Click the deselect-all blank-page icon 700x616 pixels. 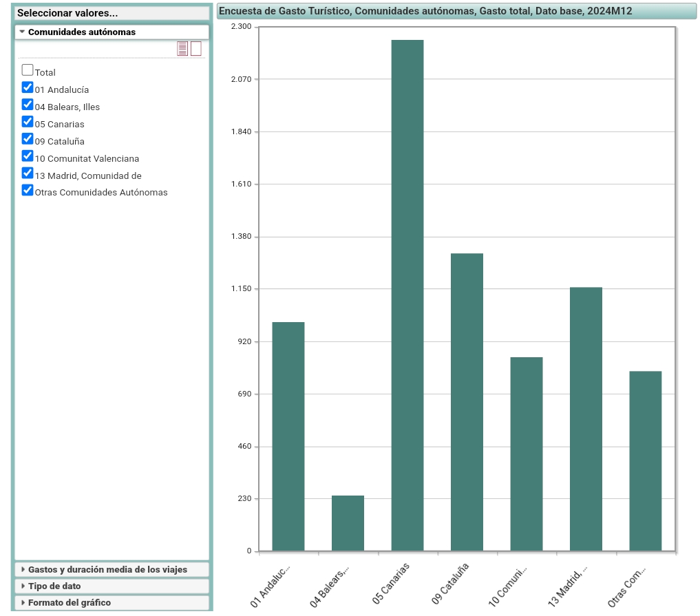196,48
